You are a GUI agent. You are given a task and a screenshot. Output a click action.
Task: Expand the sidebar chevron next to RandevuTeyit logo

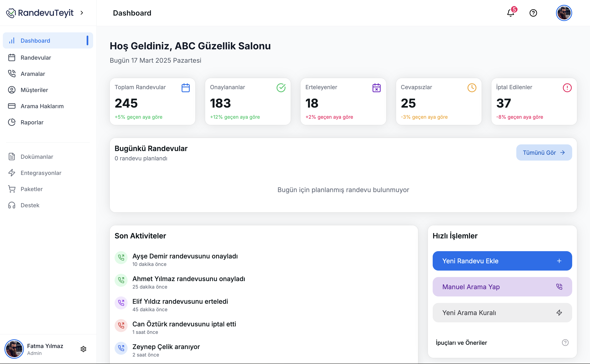coord(82,13)
